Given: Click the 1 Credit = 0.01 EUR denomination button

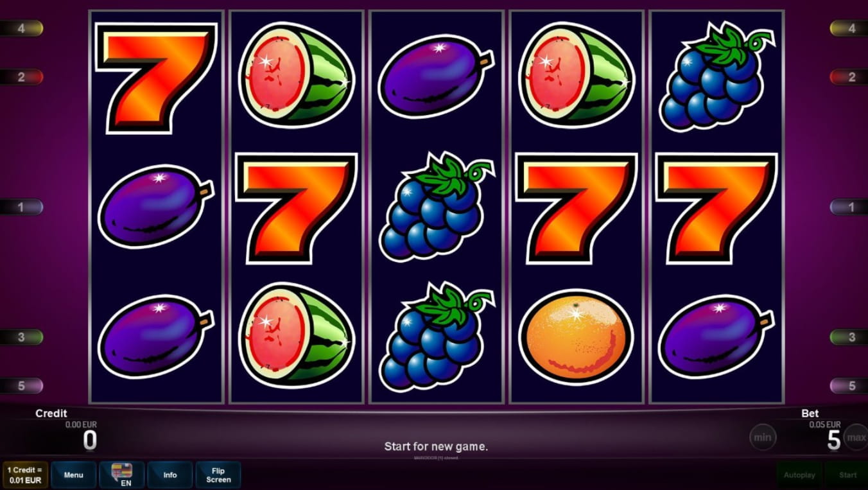Looking at the screenshot, I should [x=25, y=475].
